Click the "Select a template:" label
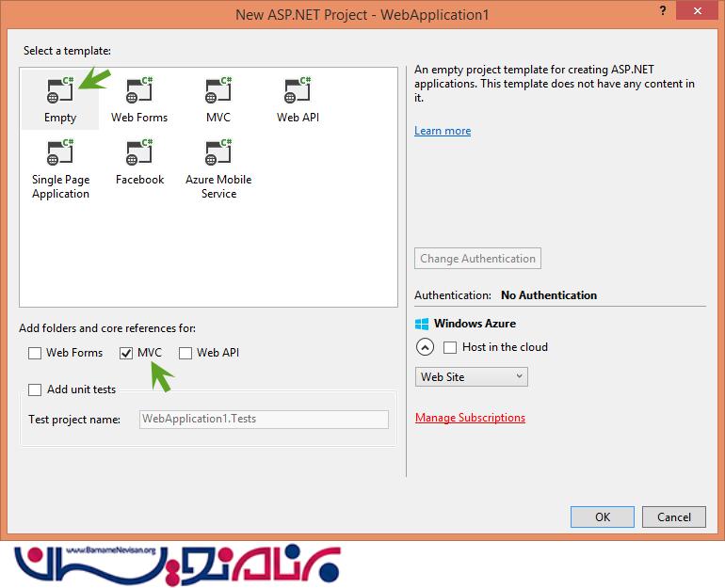The image size is (725, 588). tap(67, 51)
